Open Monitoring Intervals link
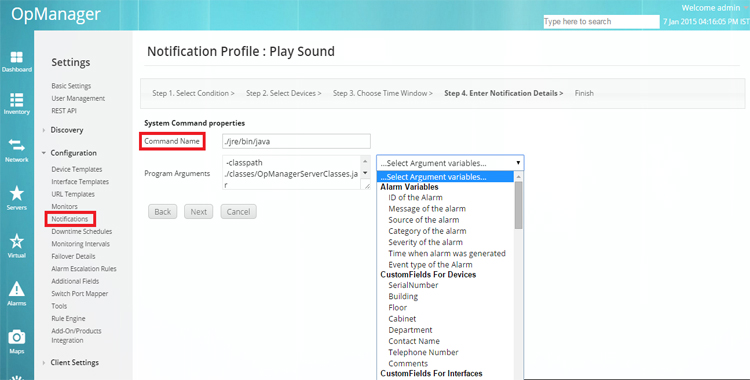 pyautogui.click(x=80, y=244)
